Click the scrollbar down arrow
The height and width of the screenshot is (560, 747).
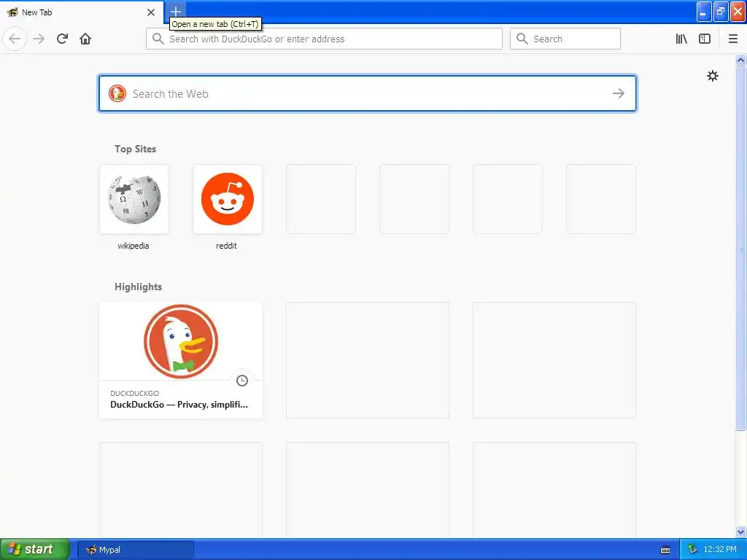pos(740,532)
